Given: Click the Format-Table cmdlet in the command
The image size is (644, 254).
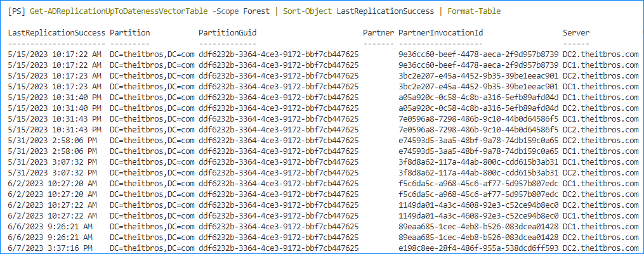Looking at the screenshot, I should coord(474,11).
